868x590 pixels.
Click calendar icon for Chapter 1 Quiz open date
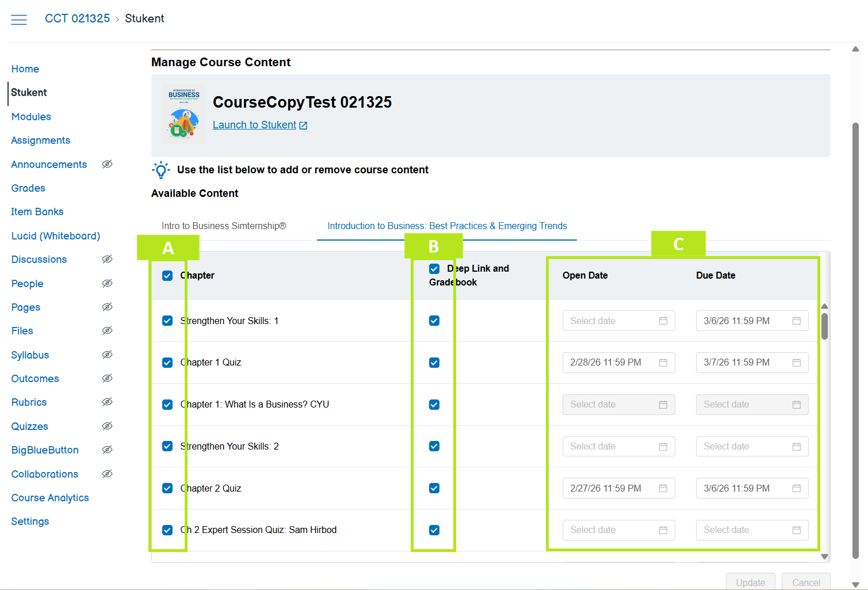663,363
